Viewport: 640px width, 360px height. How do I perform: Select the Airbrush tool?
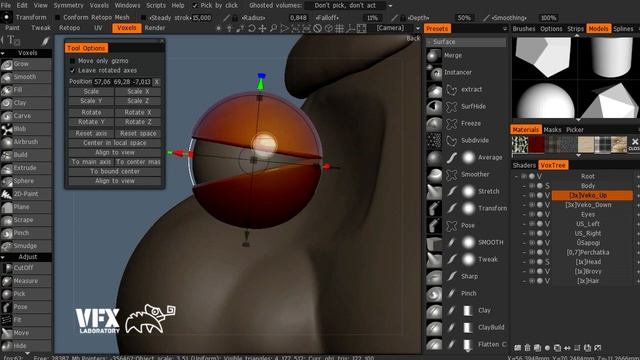[x=26, y=142]
